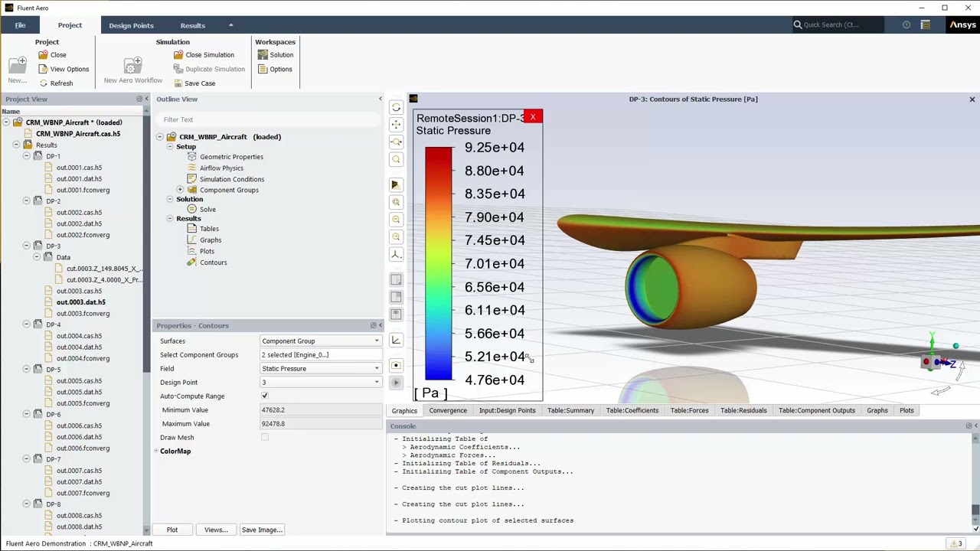This screenshot has width=980, height=551.
Task: Close the DP-3 contours graphics window
Action: point(972,99)
